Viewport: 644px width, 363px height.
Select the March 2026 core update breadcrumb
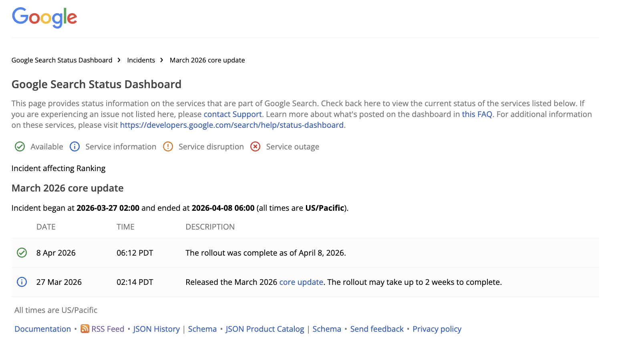(x=207, y=60)
